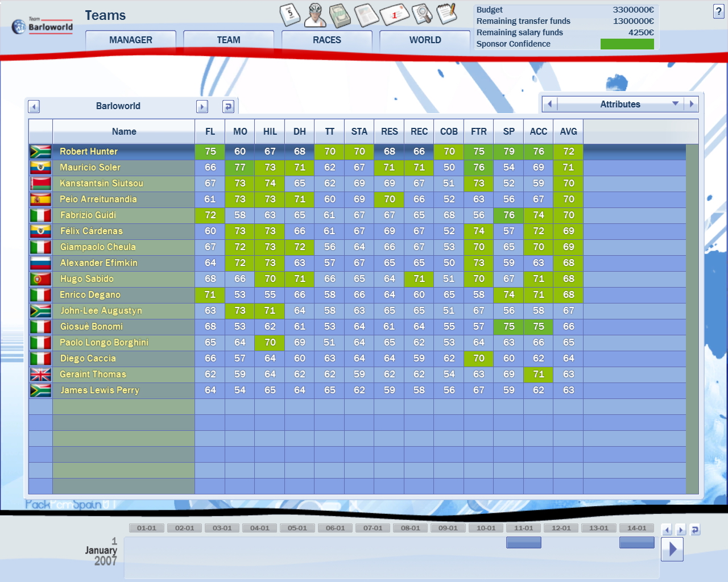Click the blue event bar under 14-01
728x582 pixels.
(x=636, y=543)
